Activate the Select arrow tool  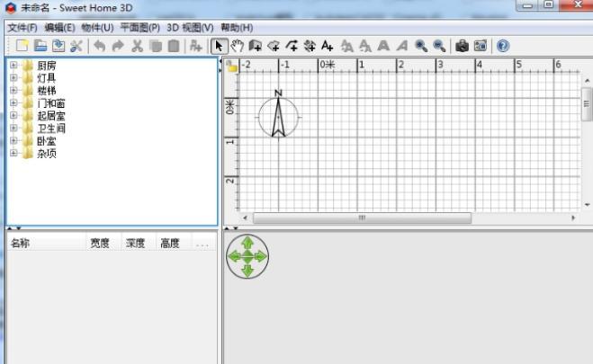(219, 46)
